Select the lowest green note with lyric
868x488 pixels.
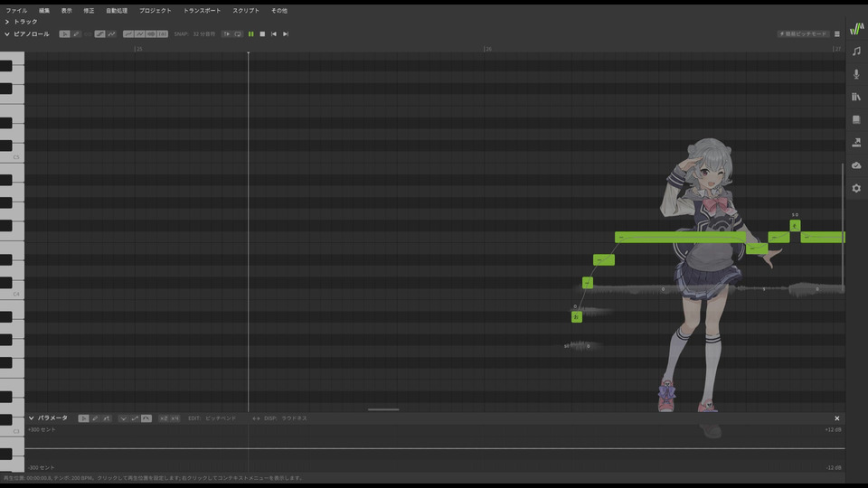pos(576,317)
